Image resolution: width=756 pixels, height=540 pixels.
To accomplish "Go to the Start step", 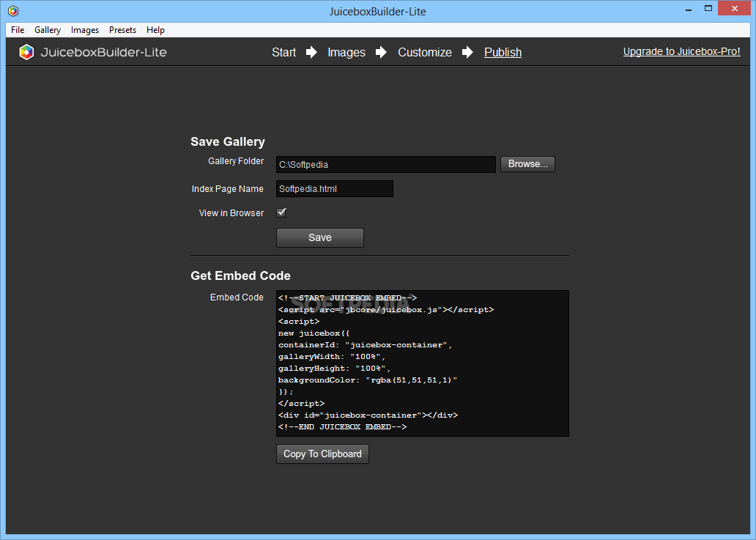I will (284, 52).
